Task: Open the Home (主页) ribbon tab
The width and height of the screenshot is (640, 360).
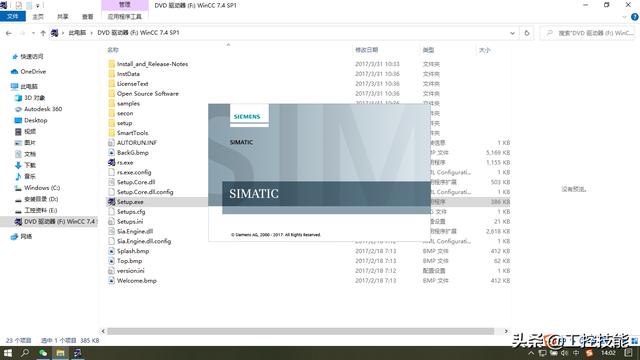Action: click(38, 17)
